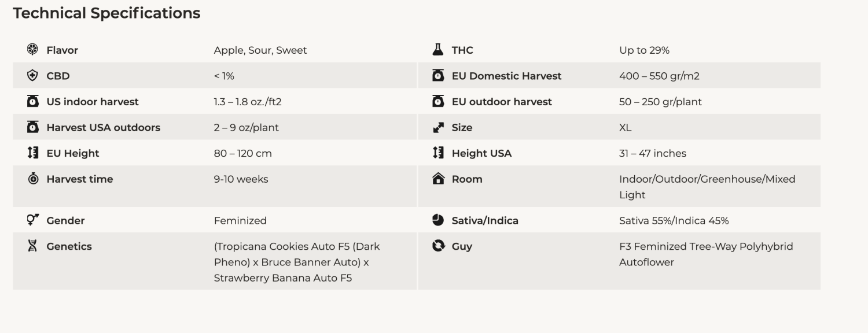Click the US indoor harvest scale icon
Screen dimensions: 868x333
click(33, 102)
